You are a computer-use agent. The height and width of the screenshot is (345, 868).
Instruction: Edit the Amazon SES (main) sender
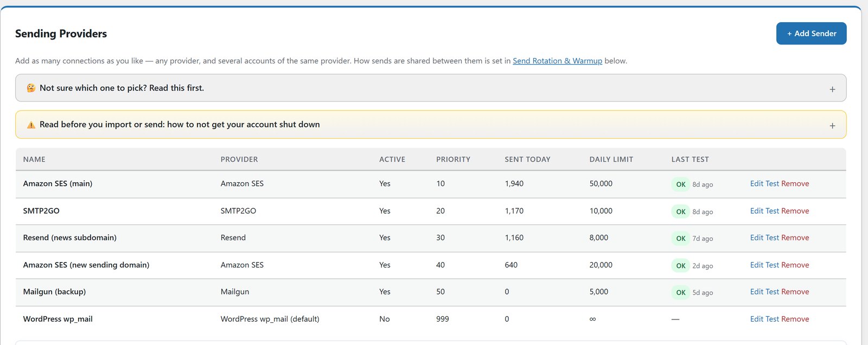[756, 184]
